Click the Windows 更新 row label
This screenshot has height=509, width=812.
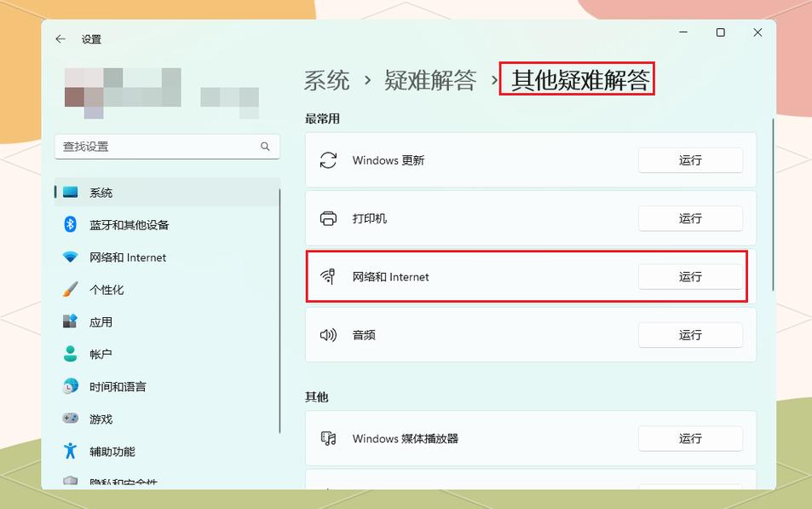pos(389,160)
